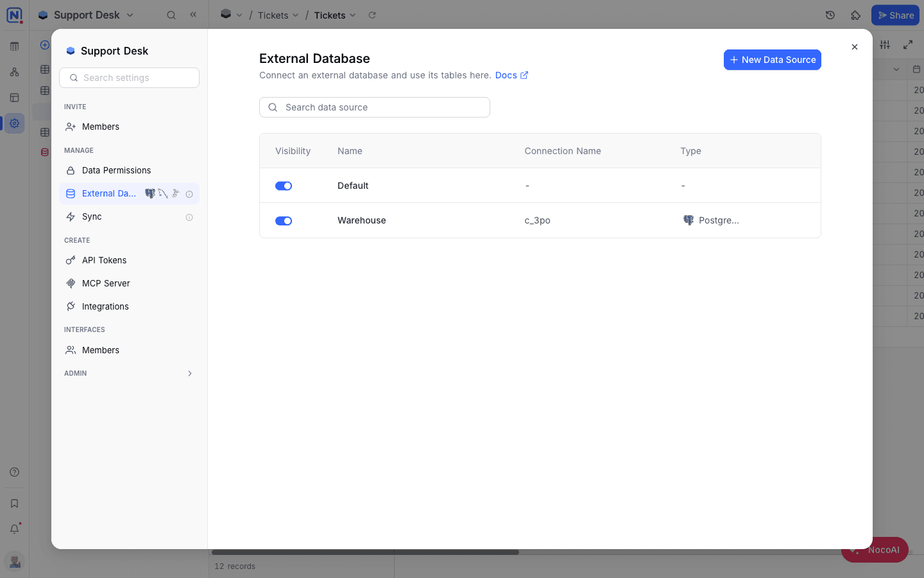Viewport: 924px width, 578px height.
Task: Open invite Members settings
Action: (x=129, y=127)
